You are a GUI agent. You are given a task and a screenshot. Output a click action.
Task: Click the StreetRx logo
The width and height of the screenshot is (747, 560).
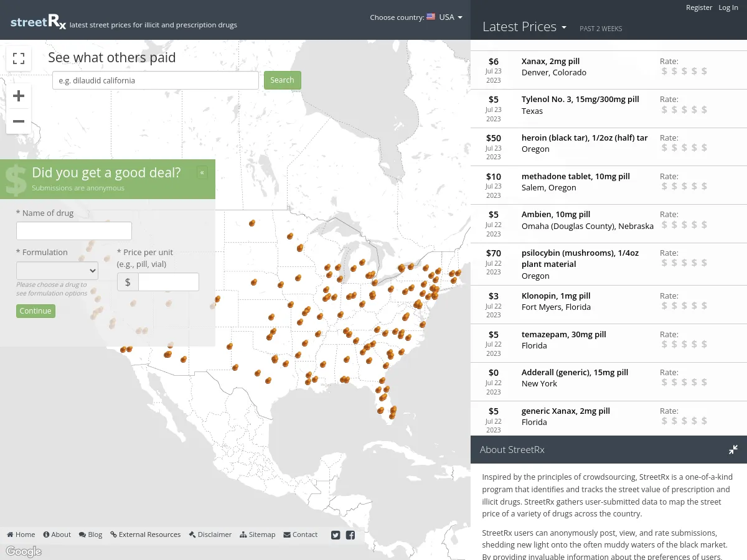pos(38,22)
